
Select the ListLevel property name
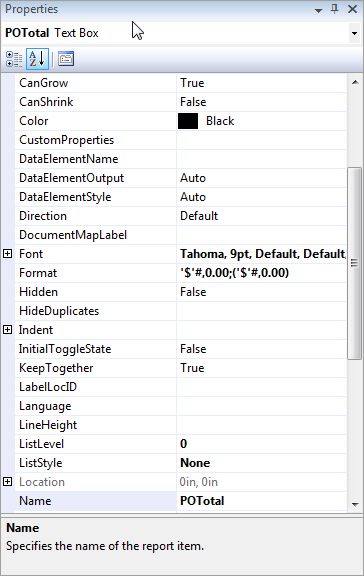[42, 444]
